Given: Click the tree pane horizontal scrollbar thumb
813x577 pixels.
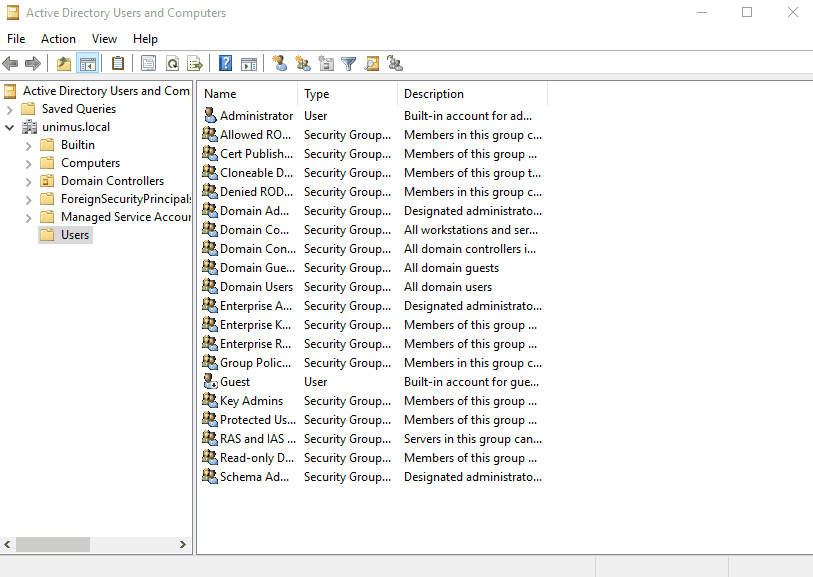Looking at the screenshot, I should pos(53,544).
